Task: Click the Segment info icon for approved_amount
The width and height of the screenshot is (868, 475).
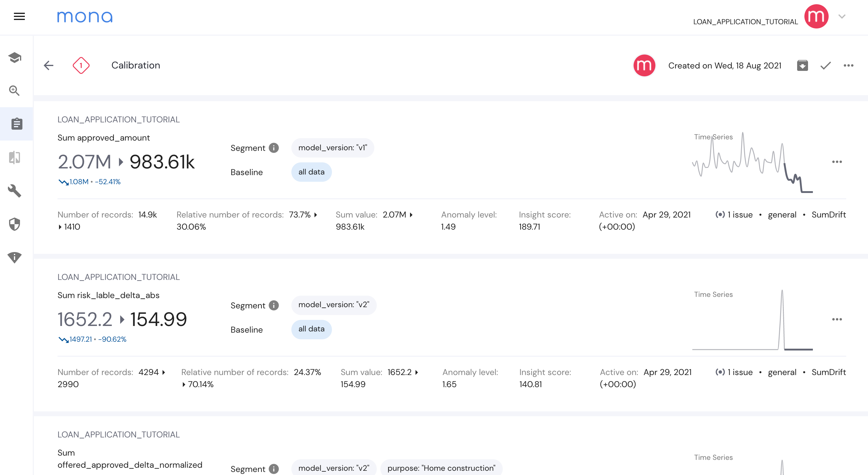Action: tap(273, 148)
